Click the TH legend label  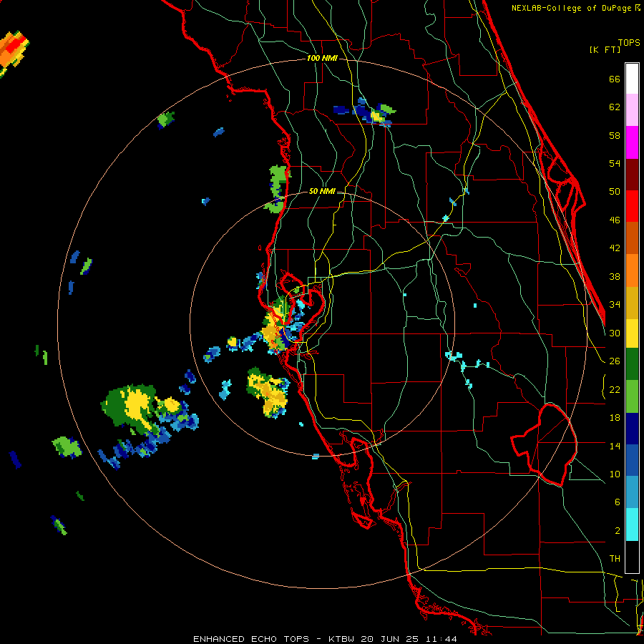pos(615,559)
